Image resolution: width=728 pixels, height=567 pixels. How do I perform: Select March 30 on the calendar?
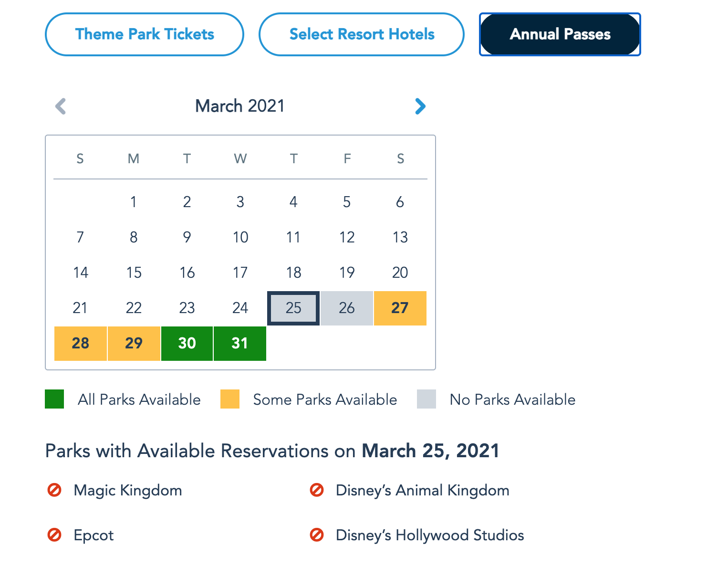tap(187, 343)
